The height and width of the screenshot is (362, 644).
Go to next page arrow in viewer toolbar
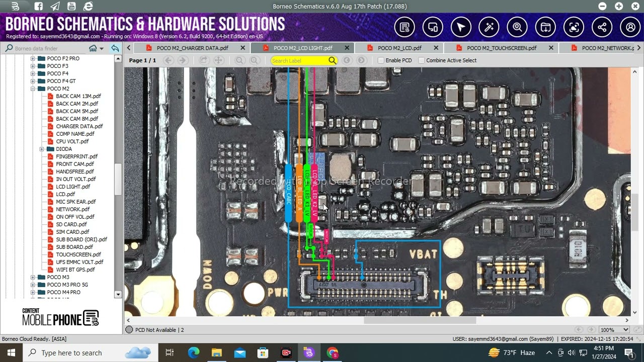[183, 60]
